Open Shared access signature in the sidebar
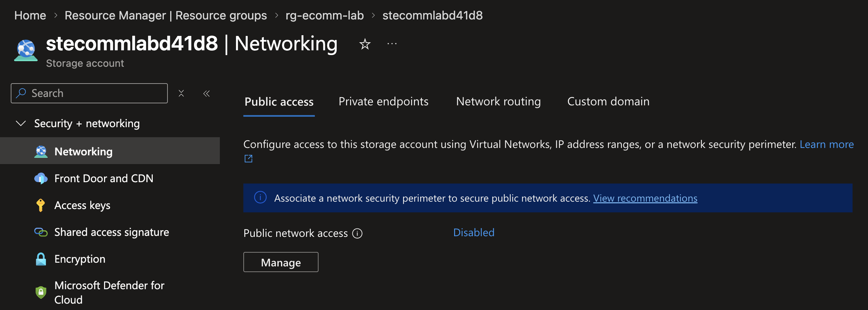The image size is (868, 310). tap(111, 232)
